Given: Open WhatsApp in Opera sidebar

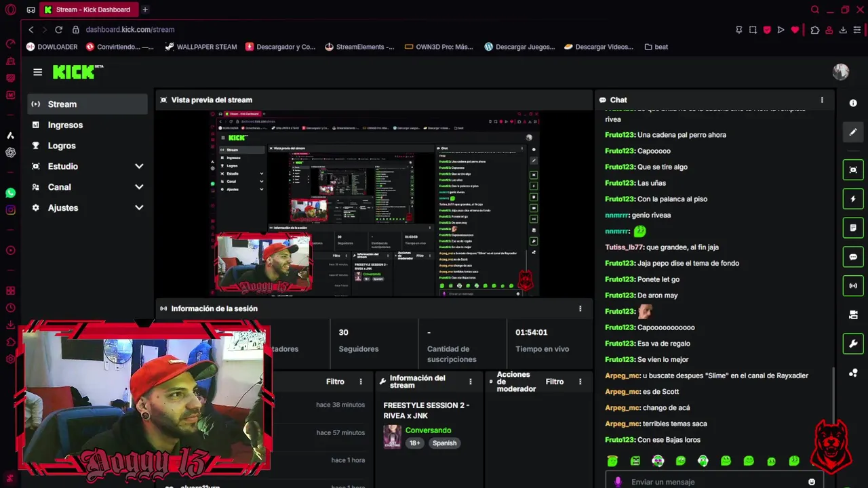Looking at the screenshot, I should coord(10,193).
